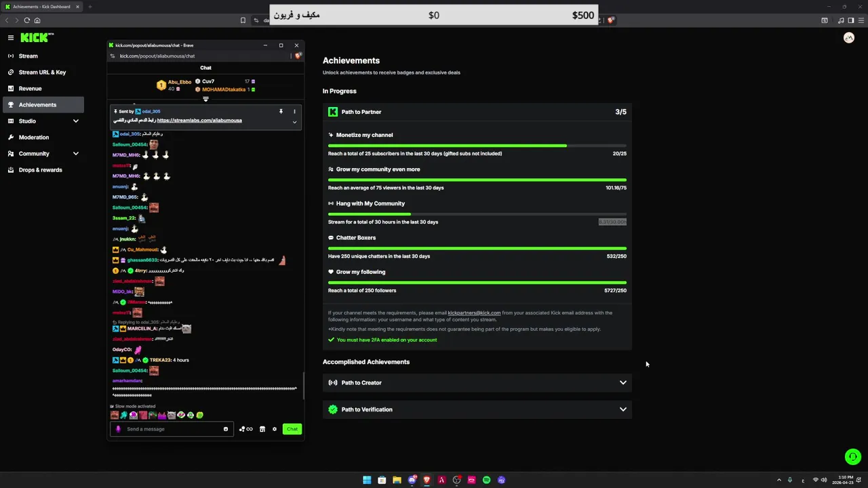Reload the dashboard page
868x488 pixels.
[26, 20]
